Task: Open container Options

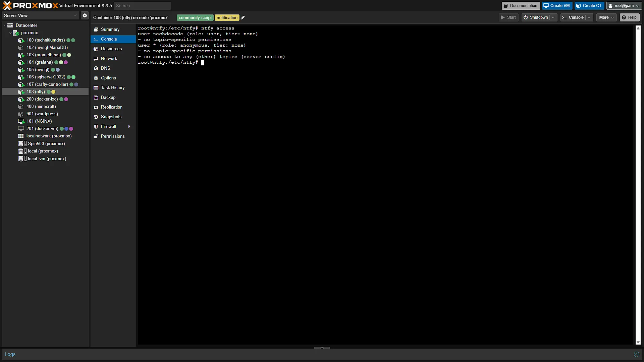Action: [x=113, y=78]
